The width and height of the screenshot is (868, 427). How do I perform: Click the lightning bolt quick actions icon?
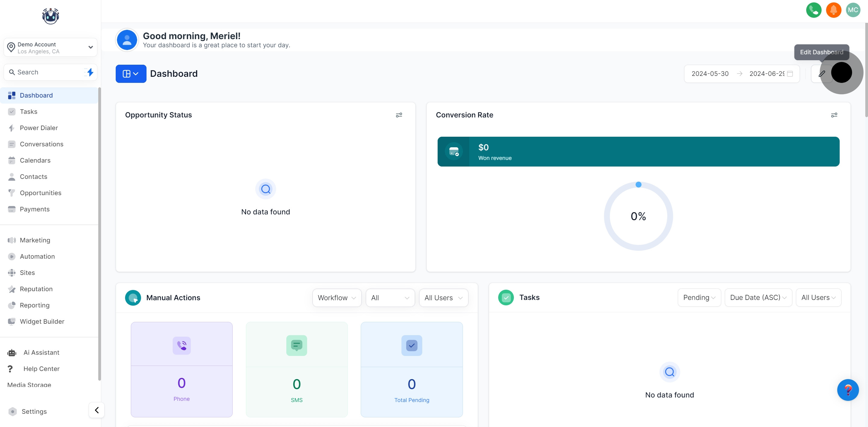[x=90, y=72]
